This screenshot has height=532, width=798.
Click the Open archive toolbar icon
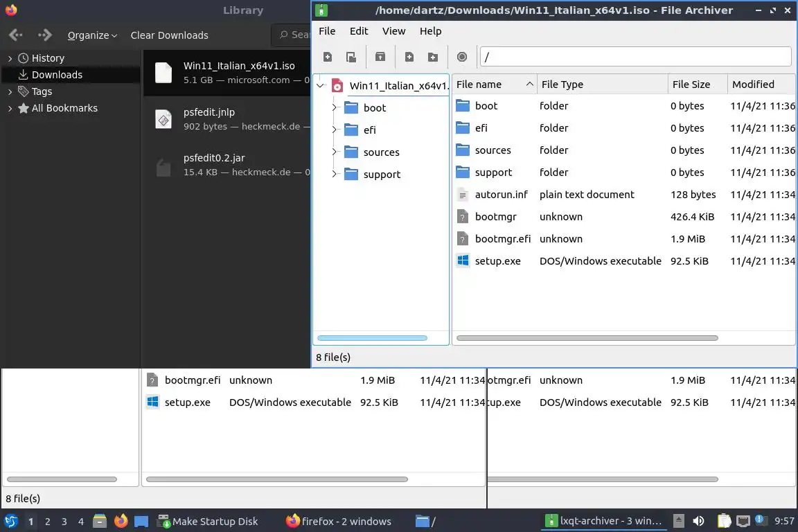click(351, 57)
